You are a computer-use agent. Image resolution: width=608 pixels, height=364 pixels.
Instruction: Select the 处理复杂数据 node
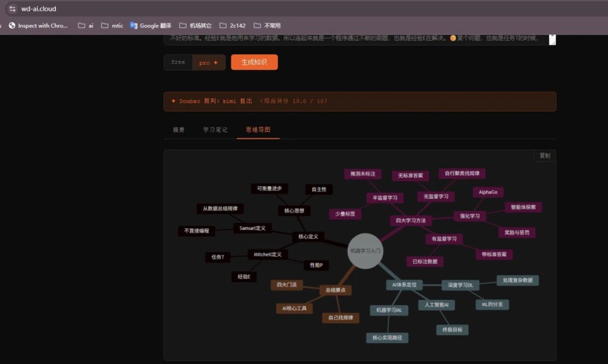517,280
